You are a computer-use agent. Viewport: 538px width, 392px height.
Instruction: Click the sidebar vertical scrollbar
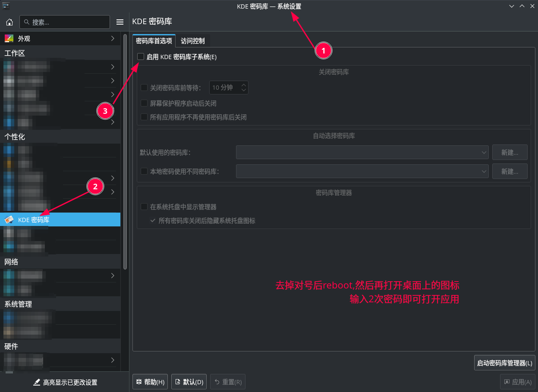click(x=125, y=152)
